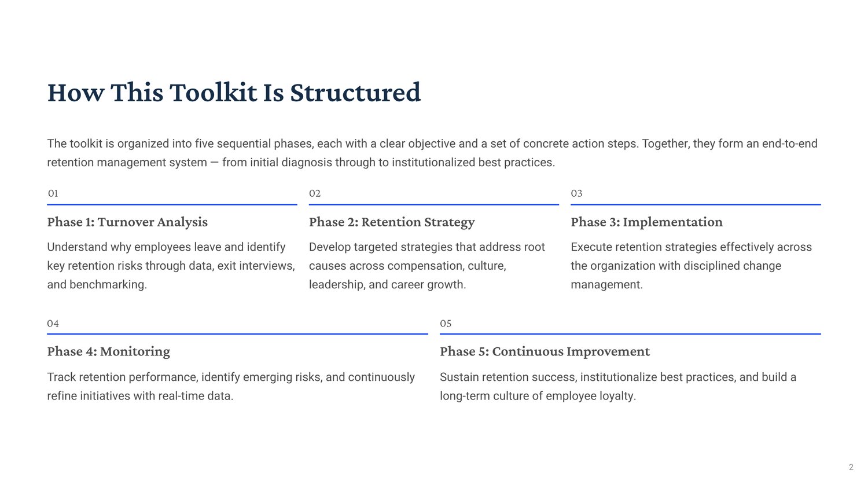Select the 'Phase 5: Continuous Improvement' heading
Image resolution: width=868 pixels, height=488 pixels.
(545, 352)
